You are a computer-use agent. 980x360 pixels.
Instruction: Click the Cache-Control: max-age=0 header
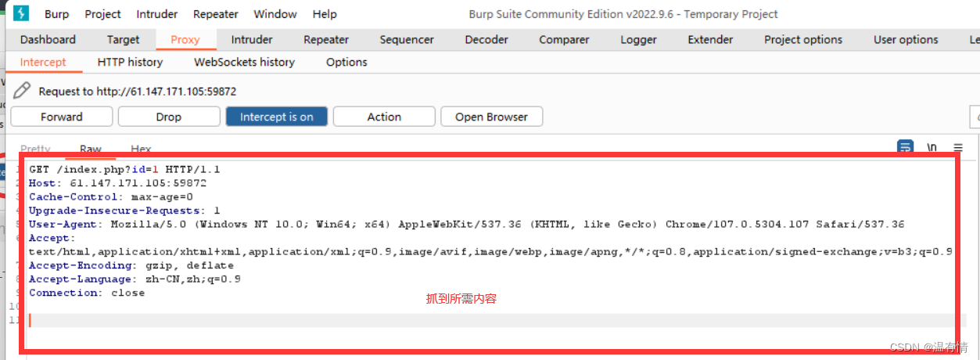pos(111,197)
